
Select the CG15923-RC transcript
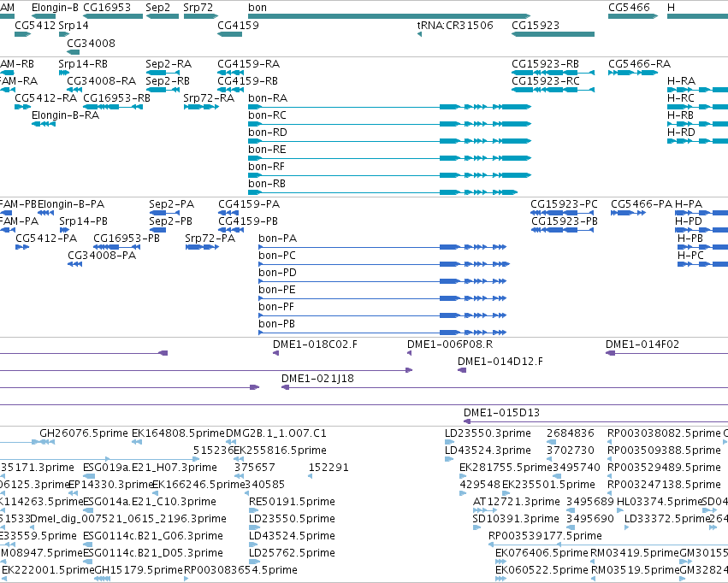[553, 90]
